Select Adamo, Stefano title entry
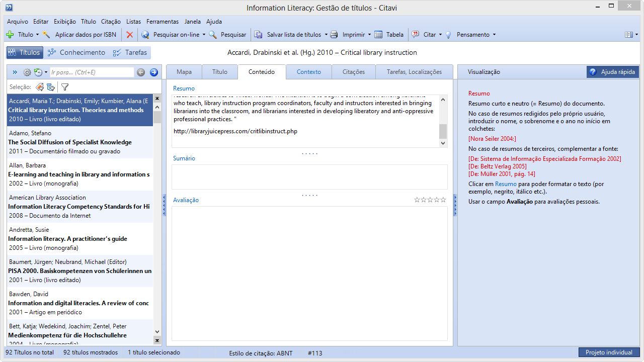This screenshot has width=644, height=362. [x=80, y=142]
